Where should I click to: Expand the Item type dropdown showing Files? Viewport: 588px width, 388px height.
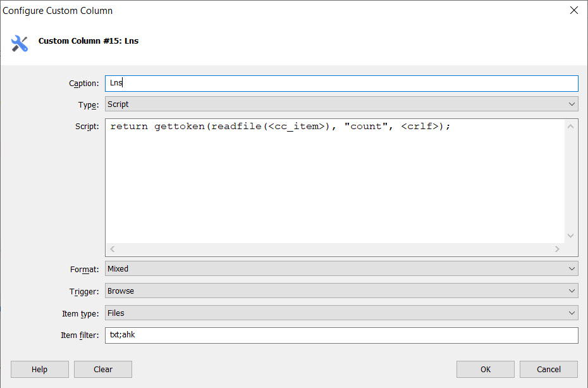pyautogui.click(x=341, y=313)
